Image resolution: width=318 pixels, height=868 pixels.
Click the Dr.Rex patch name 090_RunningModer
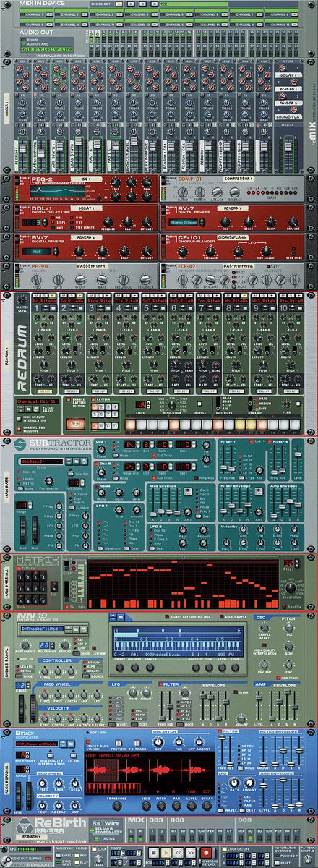37,744
